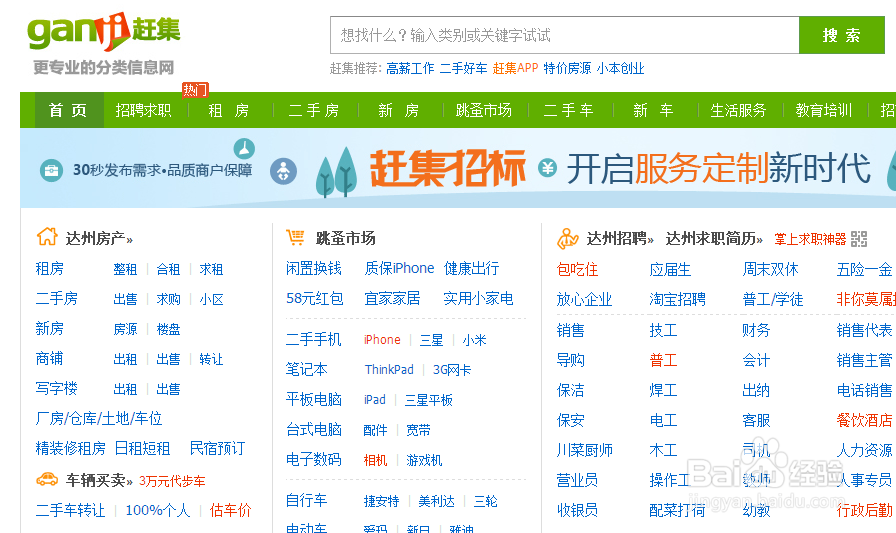
Task: Click the 电话销售 job link
Action: 865,390
